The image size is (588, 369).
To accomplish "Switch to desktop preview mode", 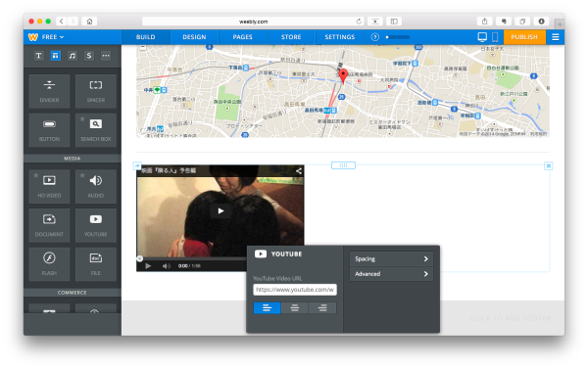I will pos(482,37).
